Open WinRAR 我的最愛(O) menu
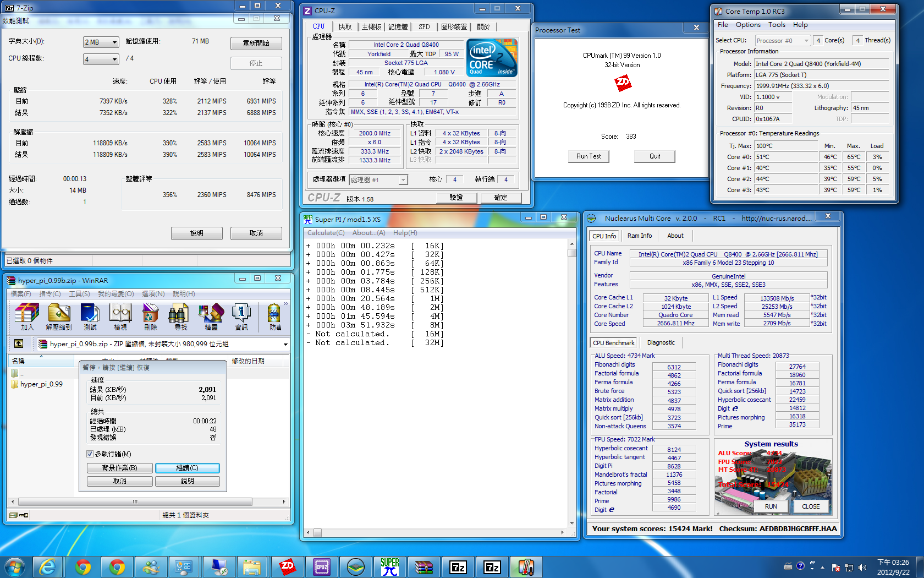The height and width of the screenshot is (578, 924). [116, 294]
